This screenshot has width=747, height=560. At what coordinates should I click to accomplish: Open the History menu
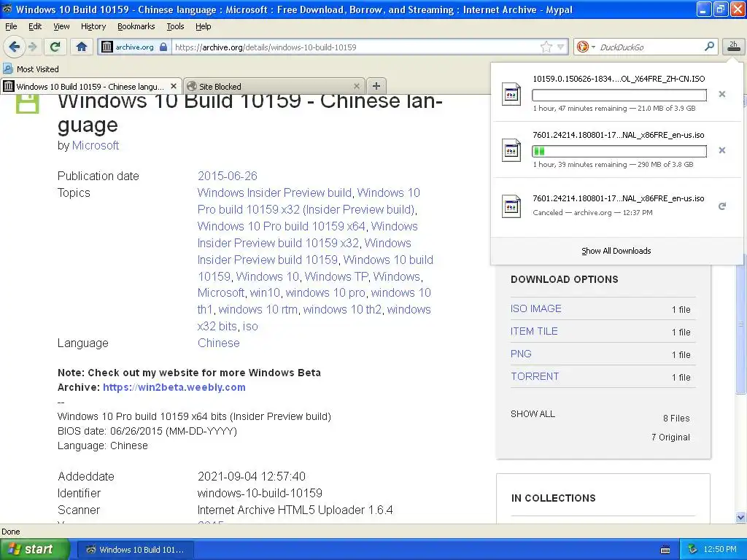point(93,26)
